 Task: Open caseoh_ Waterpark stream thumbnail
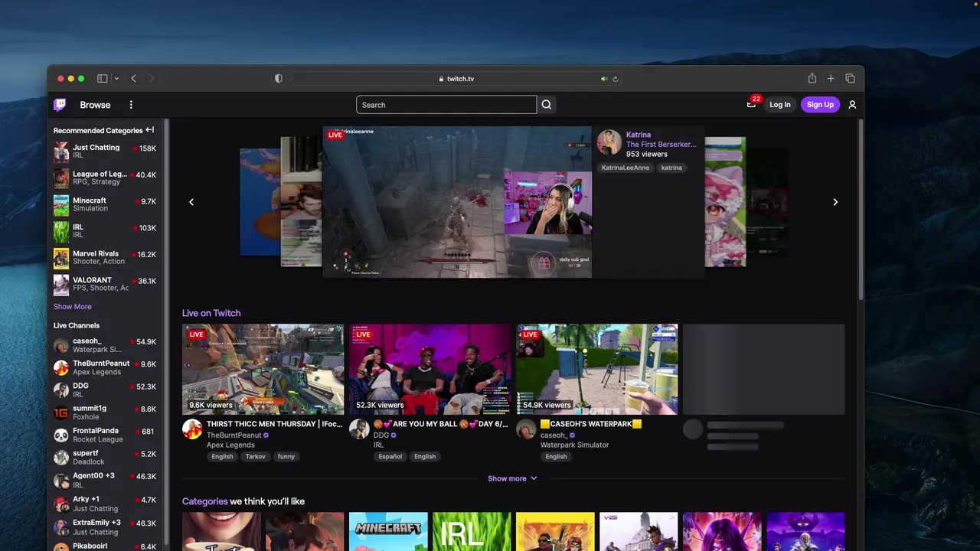coord(596,369)
